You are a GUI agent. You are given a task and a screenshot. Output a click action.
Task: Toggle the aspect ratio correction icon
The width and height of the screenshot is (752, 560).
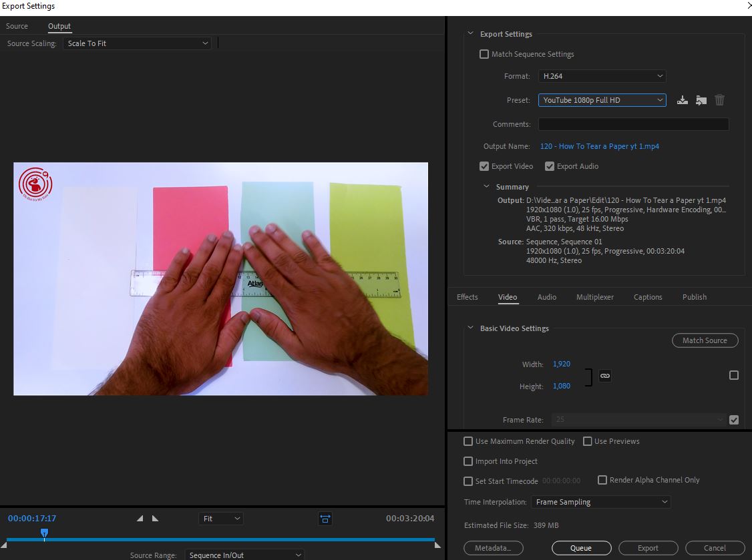tap(325, 519)
